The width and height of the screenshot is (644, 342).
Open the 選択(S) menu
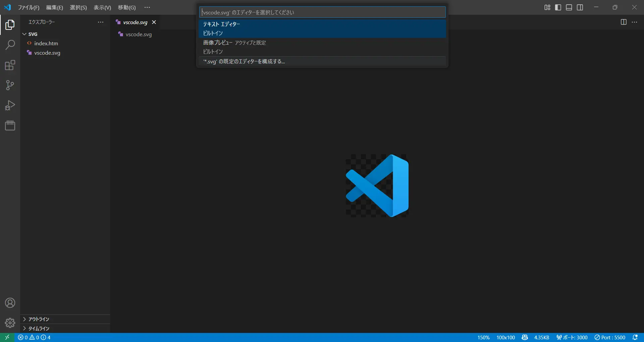[78, 7]
